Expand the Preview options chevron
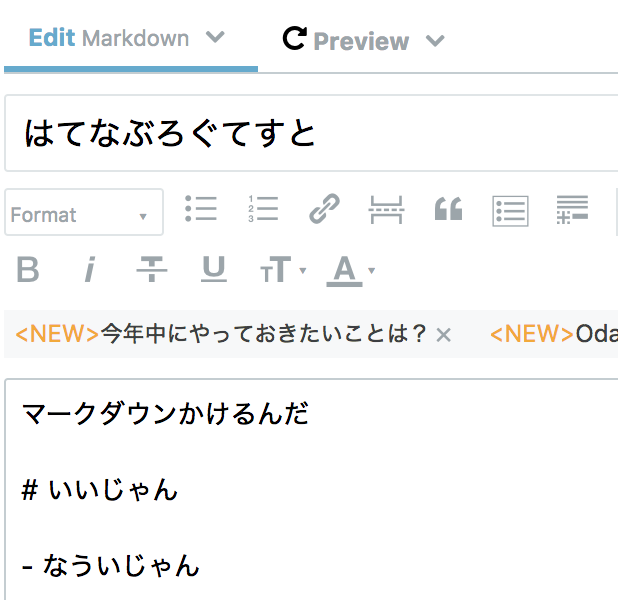The height and width of the screenshot is (600, 618). point(435,41)
